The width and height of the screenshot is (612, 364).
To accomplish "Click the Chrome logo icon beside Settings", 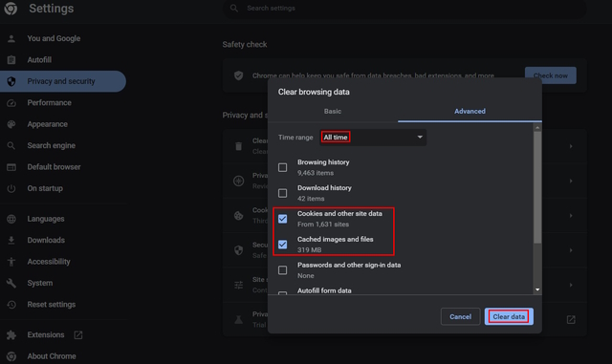I will [x=11, y=9].
